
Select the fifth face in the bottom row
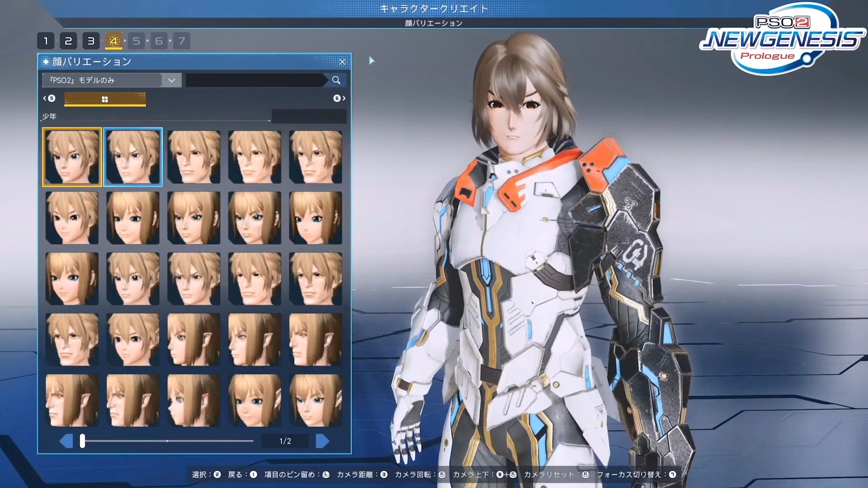click(x=316, y=401)
